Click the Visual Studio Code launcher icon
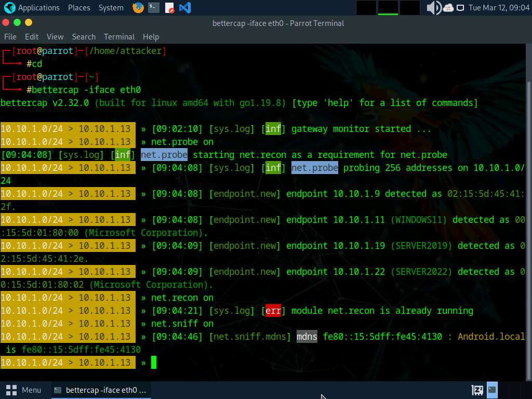 coord(184,8)
